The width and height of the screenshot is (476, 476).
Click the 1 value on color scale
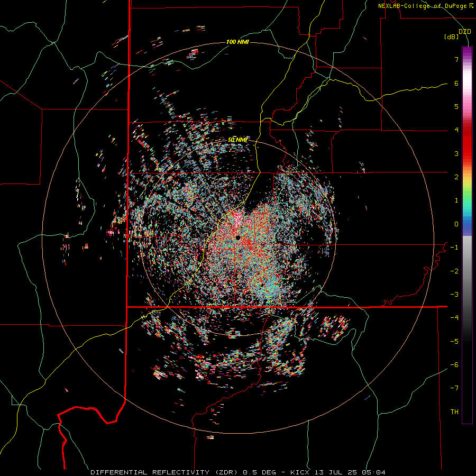(456, 200)
